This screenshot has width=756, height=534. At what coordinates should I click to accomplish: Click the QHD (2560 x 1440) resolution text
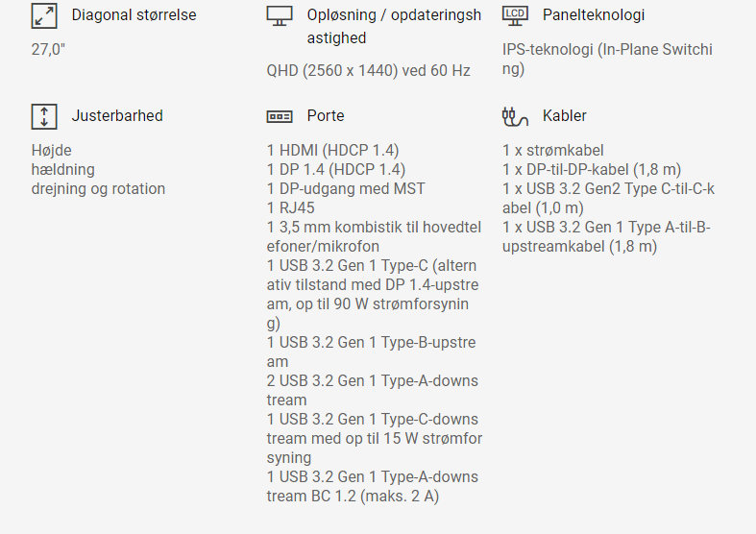click(x=369, y=70)
